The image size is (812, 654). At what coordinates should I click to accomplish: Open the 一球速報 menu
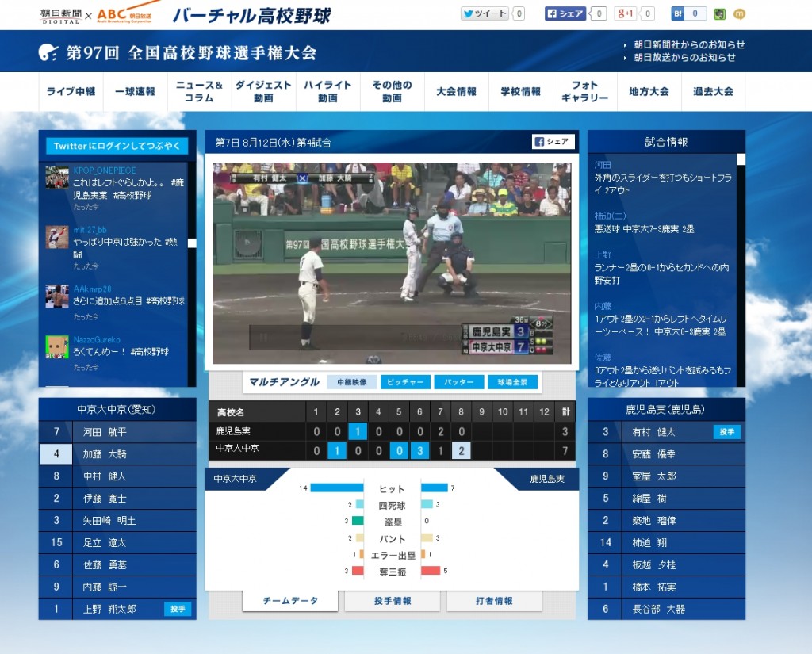pos(135,92)
